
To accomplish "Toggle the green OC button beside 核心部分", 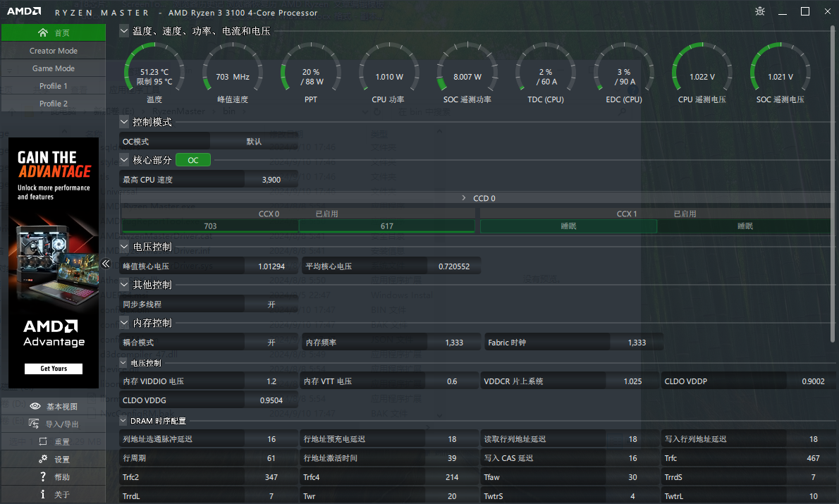I will [x=193, y=160].
